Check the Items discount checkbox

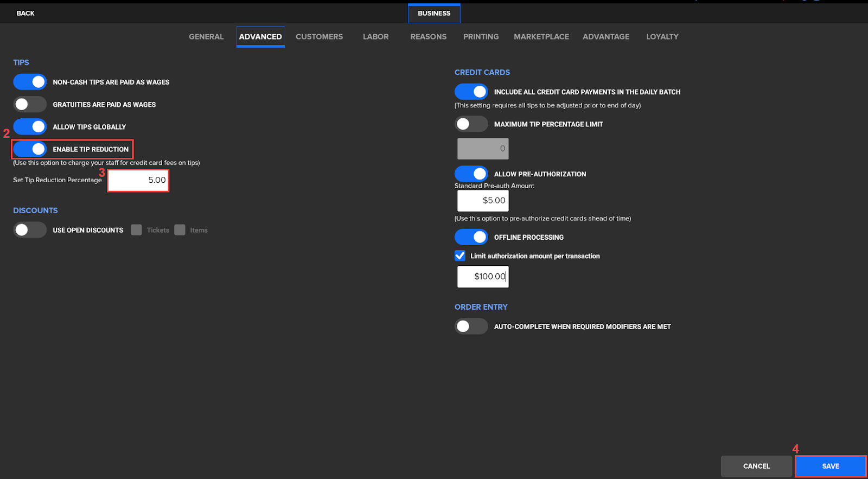[180, 230]
